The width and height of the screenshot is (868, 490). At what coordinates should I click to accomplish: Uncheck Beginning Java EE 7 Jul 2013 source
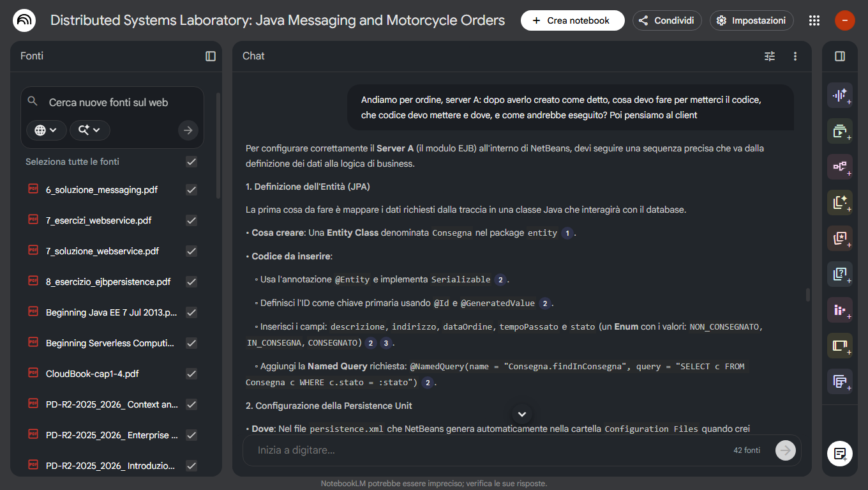tap(191, 312)
